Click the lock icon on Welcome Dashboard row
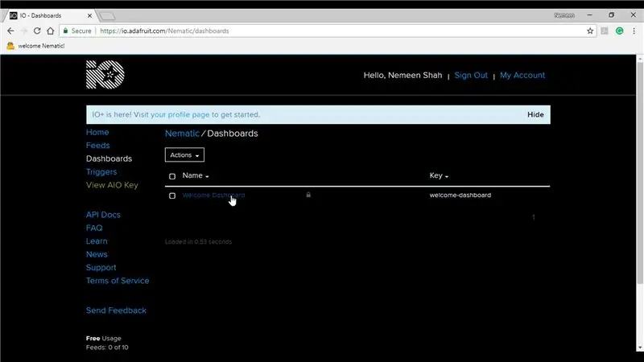This screenshot has height=362, width=644. point(308,195)
